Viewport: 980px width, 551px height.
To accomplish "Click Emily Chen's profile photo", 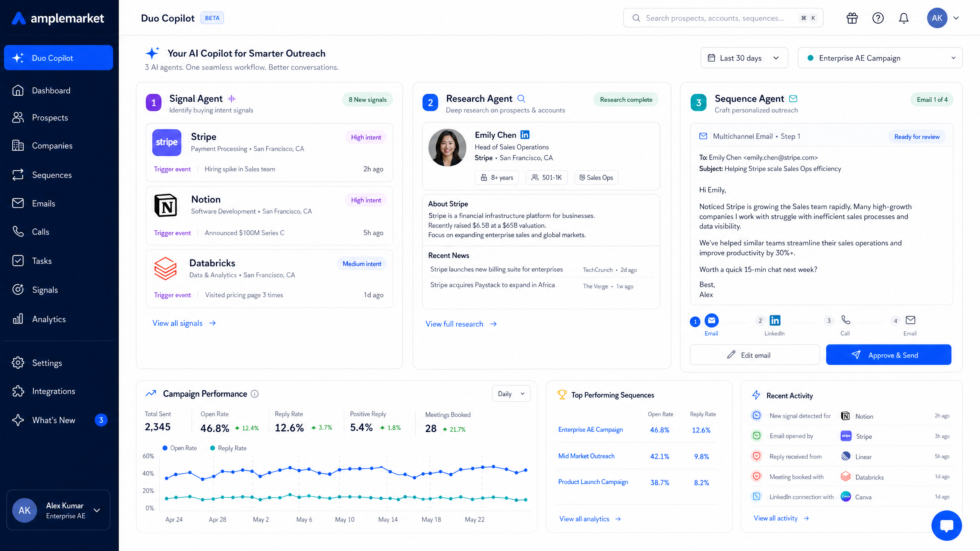I will coord(447,148).
